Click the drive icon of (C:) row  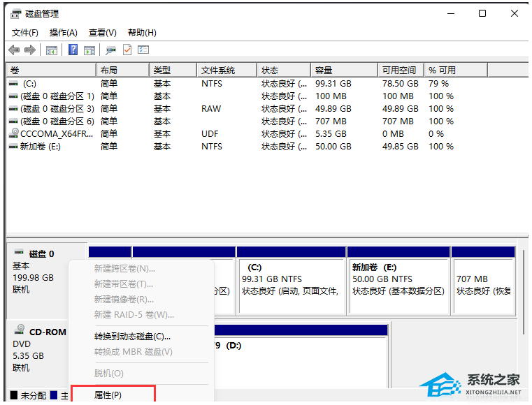pos(13,83)
